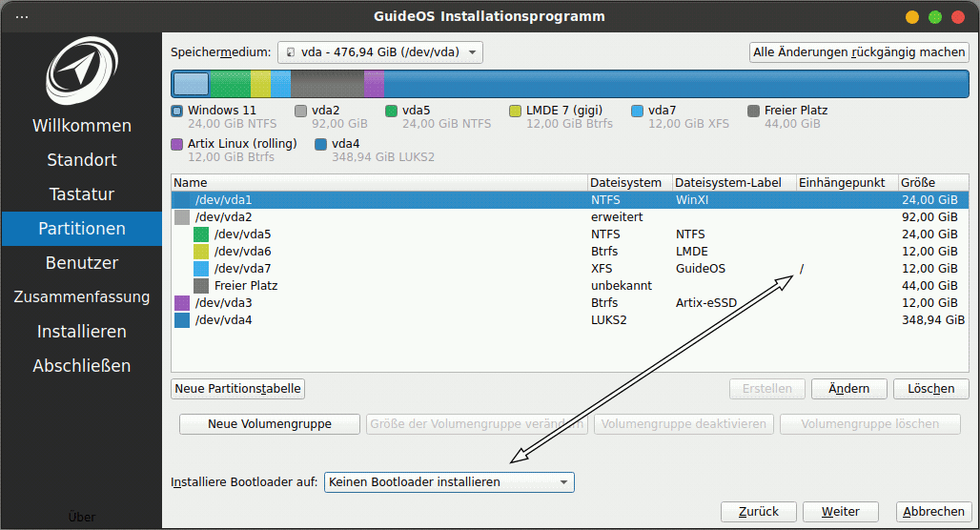980x530 pixels.
Task: Click the vda5 legend color square
Action: [391, 111]
